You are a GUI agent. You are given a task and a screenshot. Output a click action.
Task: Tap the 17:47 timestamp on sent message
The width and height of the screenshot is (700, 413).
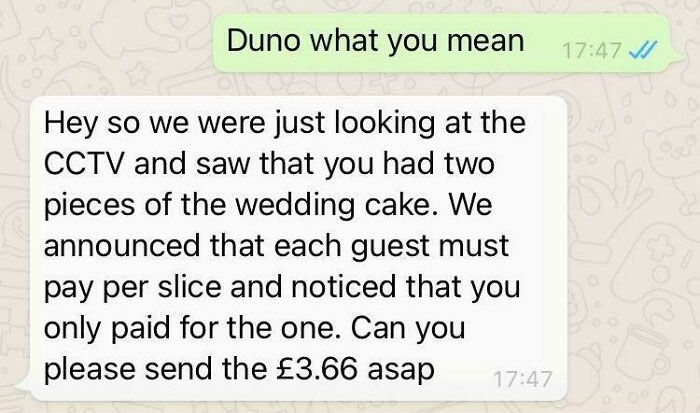tap(592, 50)
